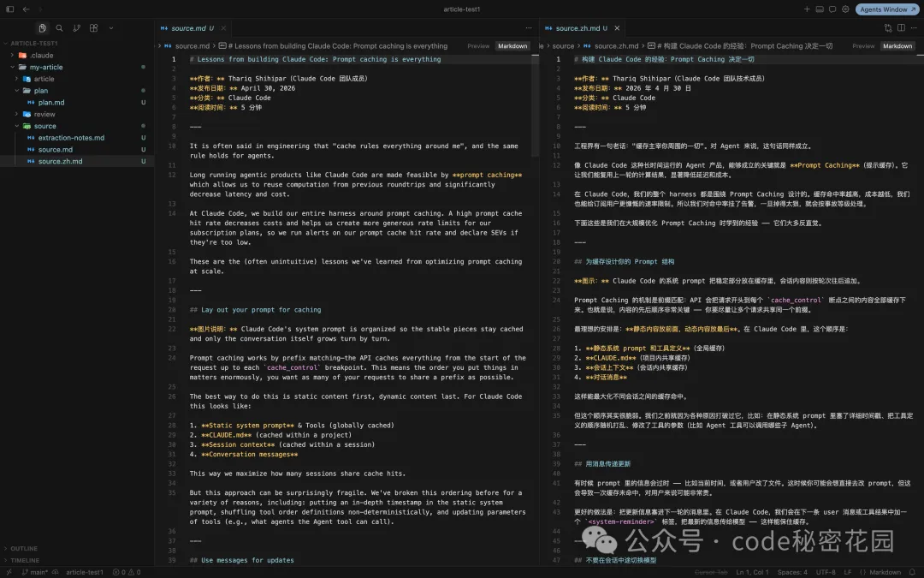Toggle the bottom panel layout icon
Image resolution: width=924 pixels, height=578 pixels.
click(x=820, y=9)
